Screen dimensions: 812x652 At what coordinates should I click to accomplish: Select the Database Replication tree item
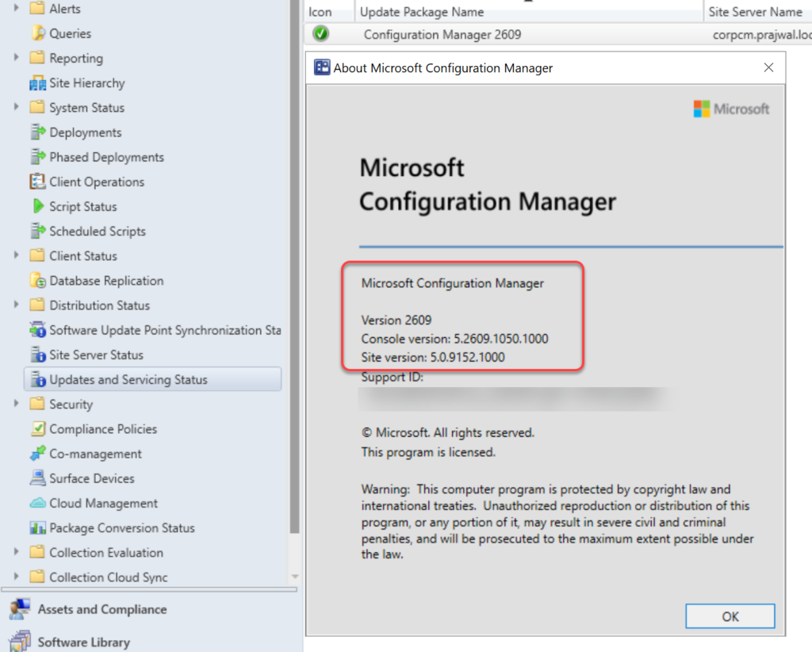pyautogui.click(x=106, y=281)
